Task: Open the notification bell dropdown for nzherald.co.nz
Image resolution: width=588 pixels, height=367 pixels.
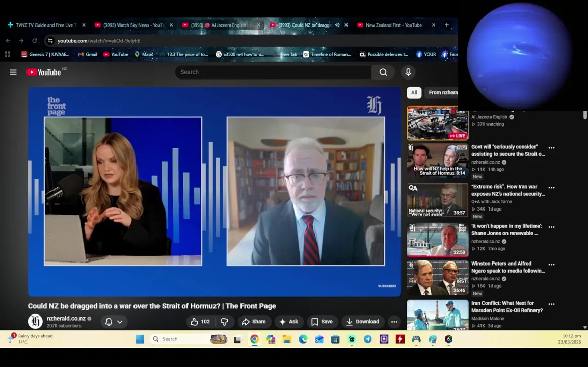Action: pos(114,322)
